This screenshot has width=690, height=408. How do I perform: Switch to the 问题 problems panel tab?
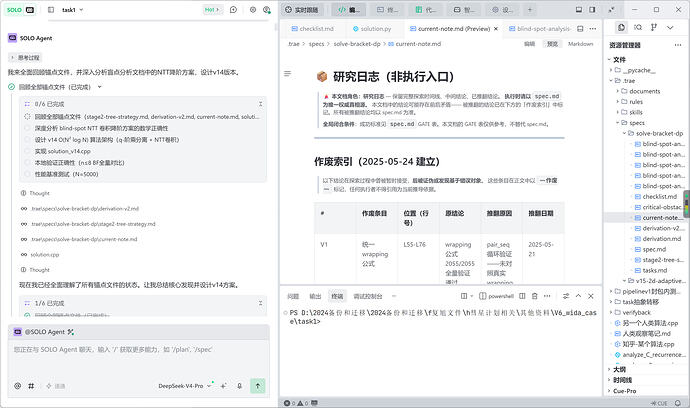(x=293, y=296)
